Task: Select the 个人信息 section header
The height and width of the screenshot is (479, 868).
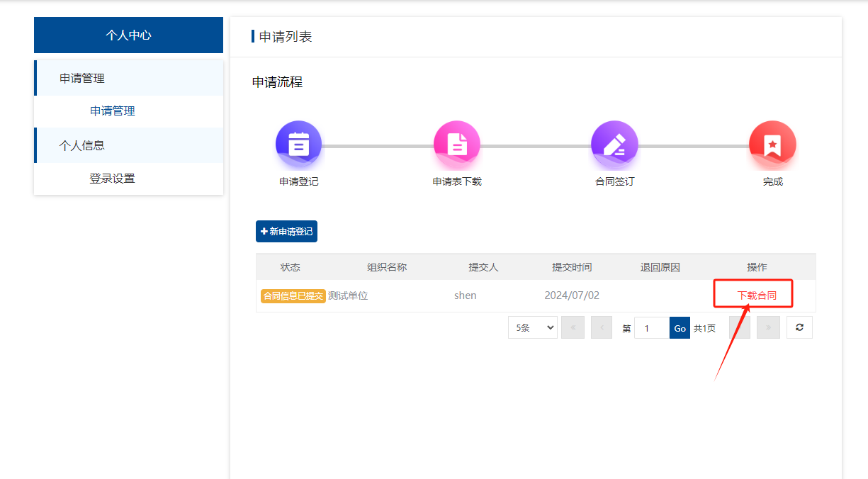Action: pyautogui.click(x=128, y=145)
